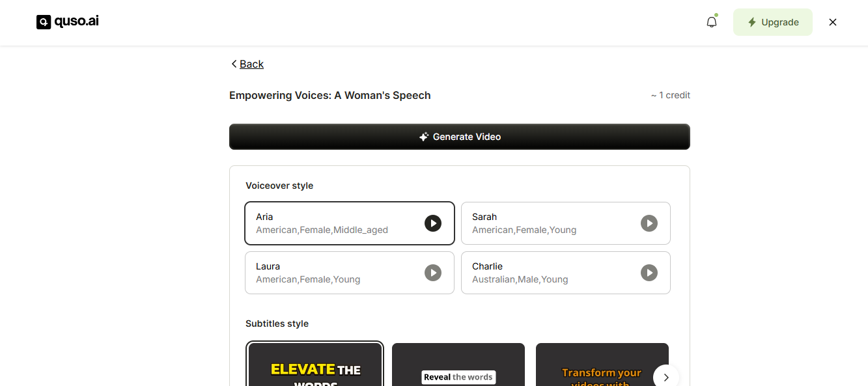Go Back using the Back link
The width and height of the screenshot is (868, 386).
tap(251, 64)
